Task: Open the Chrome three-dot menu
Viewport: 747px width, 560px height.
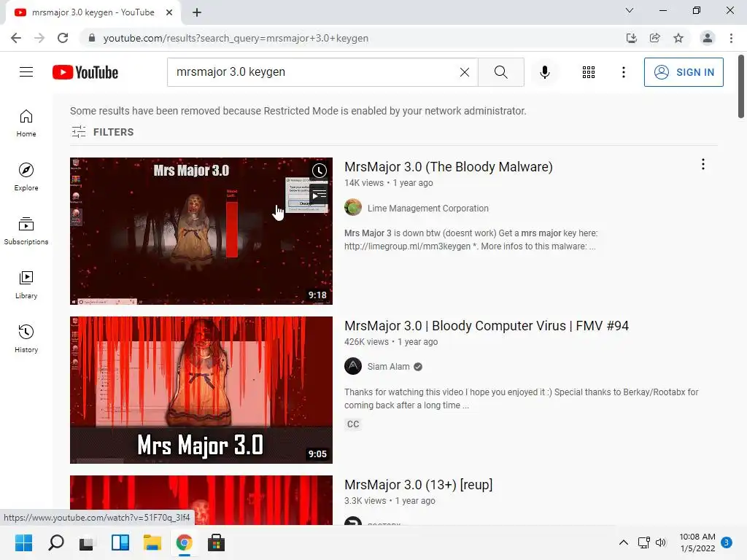Action: tap(731, 38)
